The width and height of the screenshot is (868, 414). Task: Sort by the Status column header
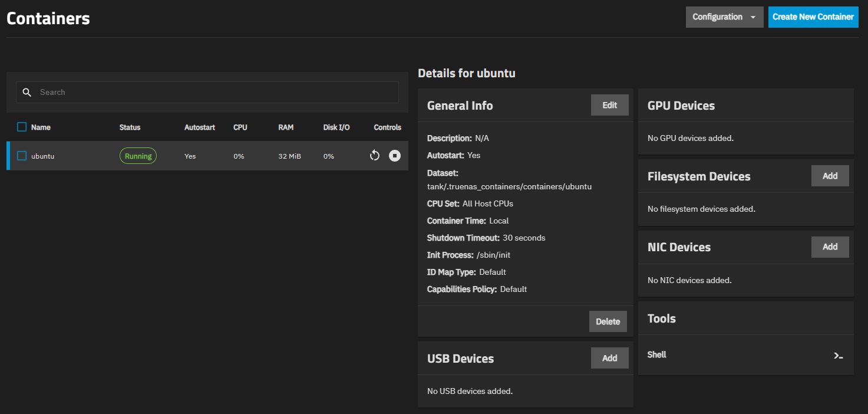pos(130,127)
